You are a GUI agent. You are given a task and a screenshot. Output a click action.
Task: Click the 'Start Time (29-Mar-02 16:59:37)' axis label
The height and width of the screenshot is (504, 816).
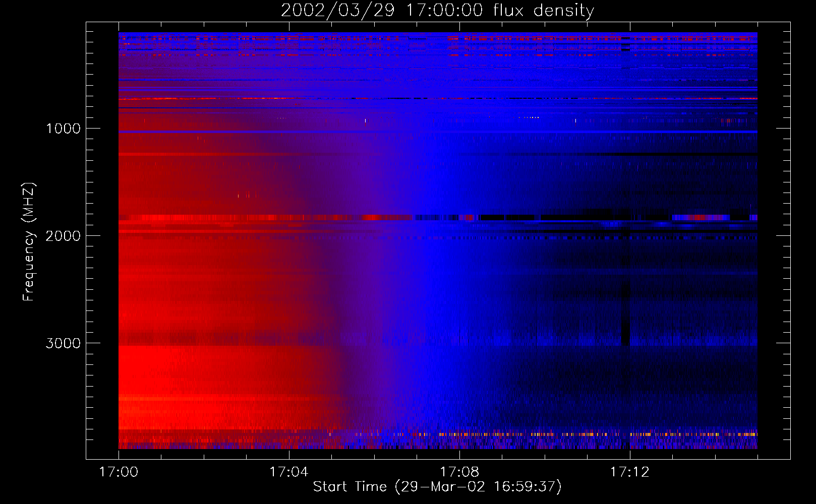click(437, 487)
